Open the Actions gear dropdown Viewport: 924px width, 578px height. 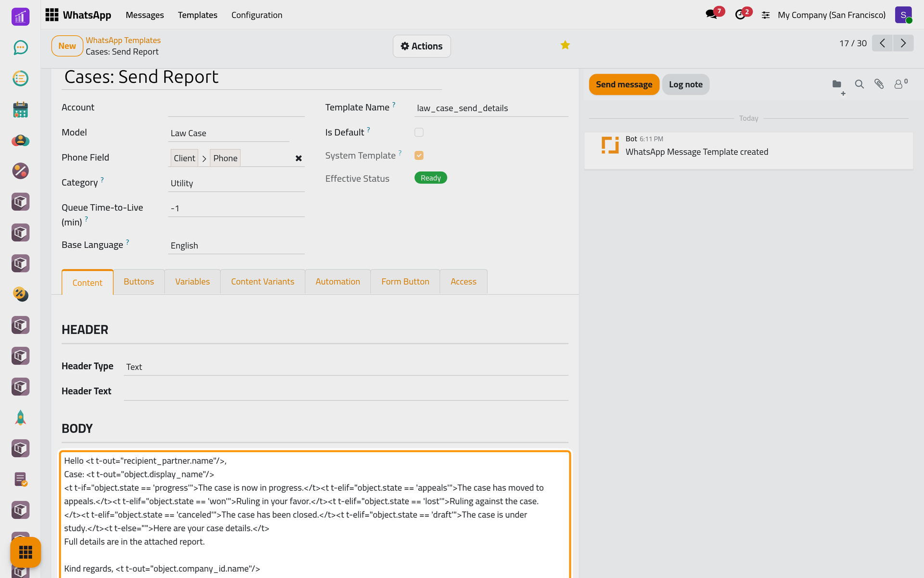point(422,46)
